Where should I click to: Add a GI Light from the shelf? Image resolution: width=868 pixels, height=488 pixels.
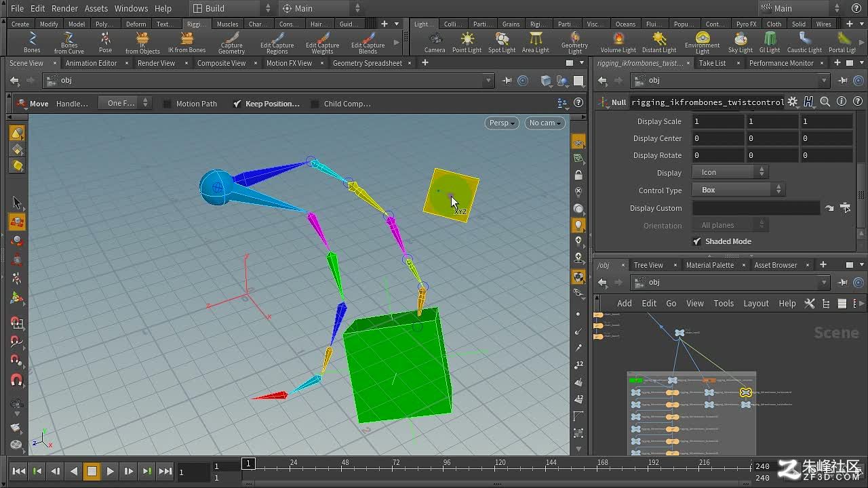pos(770,43)
